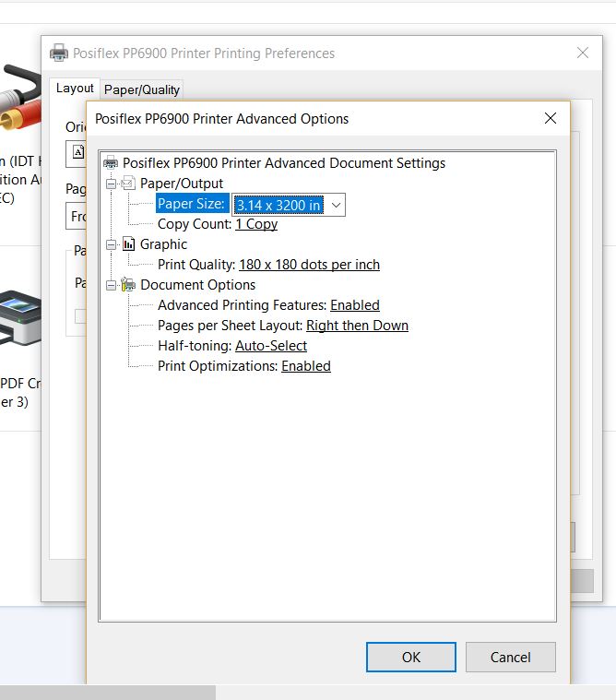Click the Half-toning Auto-Select value
This screenshot has height=700, width=616.
271,346
